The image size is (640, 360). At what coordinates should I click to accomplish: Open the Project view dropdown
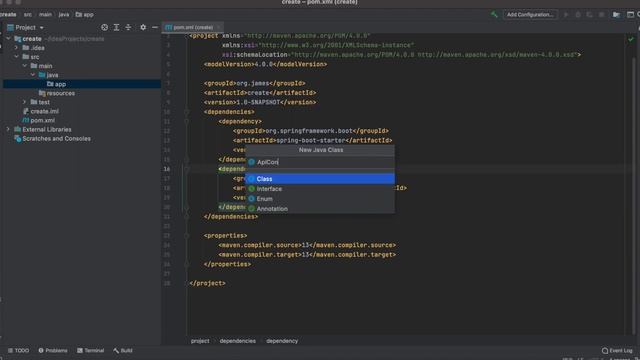coord(26,27)
